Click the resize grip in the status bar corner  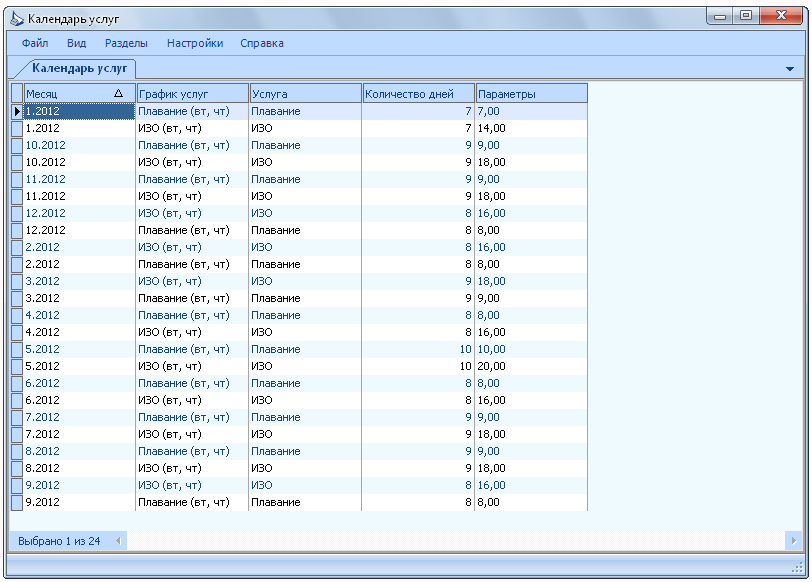click(798, 568)
